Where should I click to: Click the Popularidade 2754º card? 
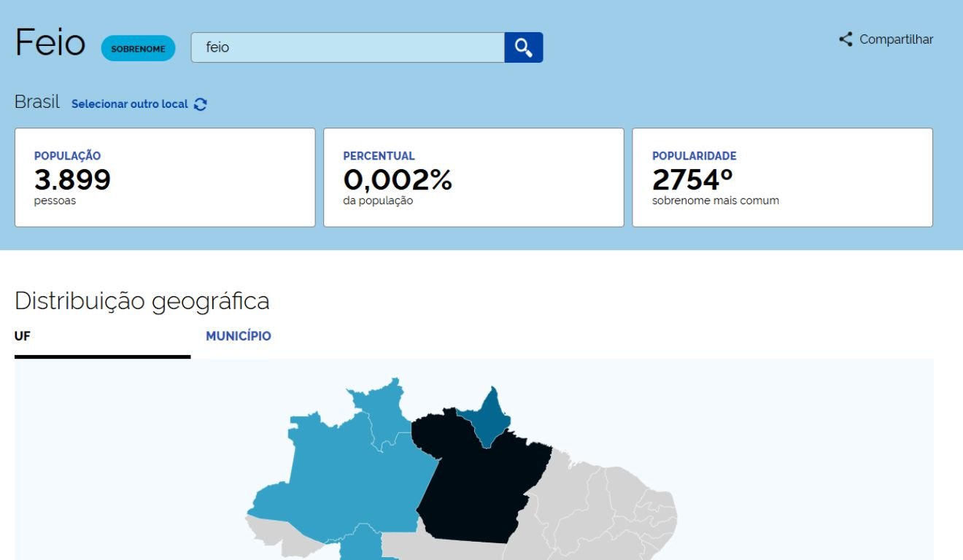click(x=782, y=177)
